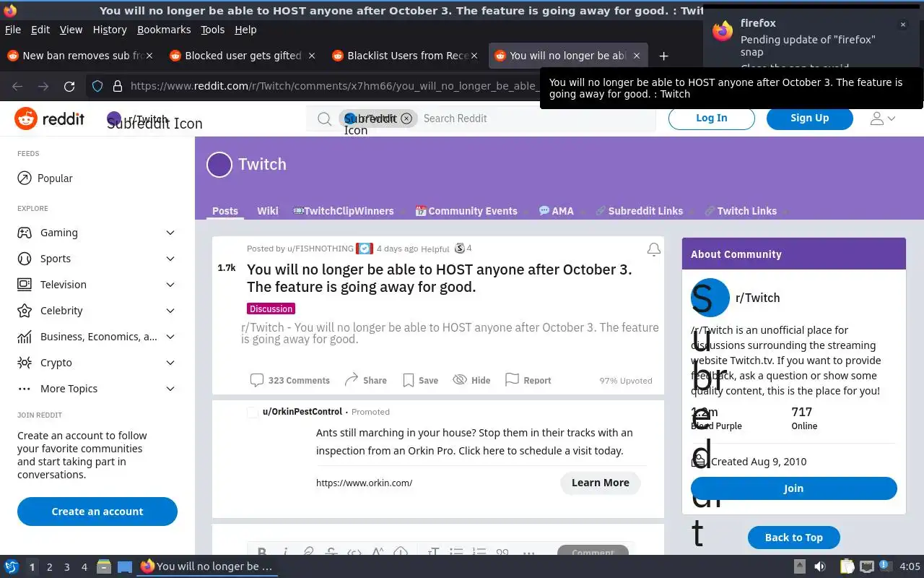Click the update notifier tray icon
The height and width of the screenshot is (578, 924).
pyautogui.click(x=886, y=566)
